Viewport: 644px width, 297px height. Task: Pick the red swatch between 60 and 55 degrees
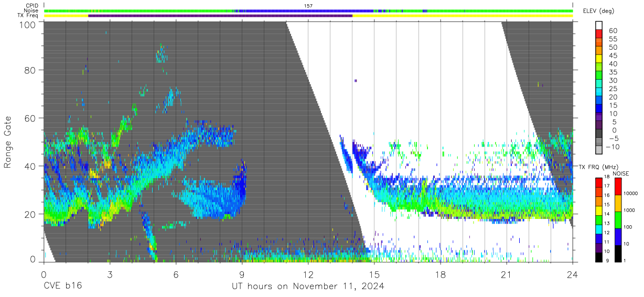pyautogui.click(x=599, y=35)
